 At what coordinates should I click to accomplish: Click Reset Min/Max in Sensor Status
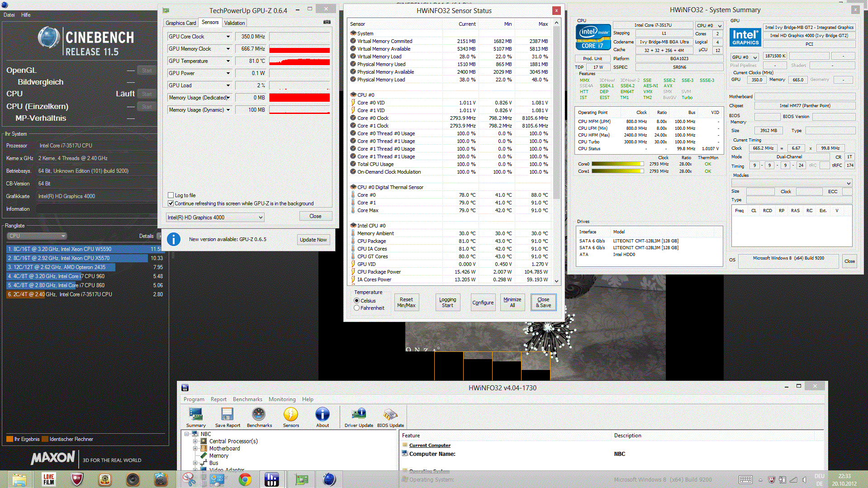coord(406,303)
